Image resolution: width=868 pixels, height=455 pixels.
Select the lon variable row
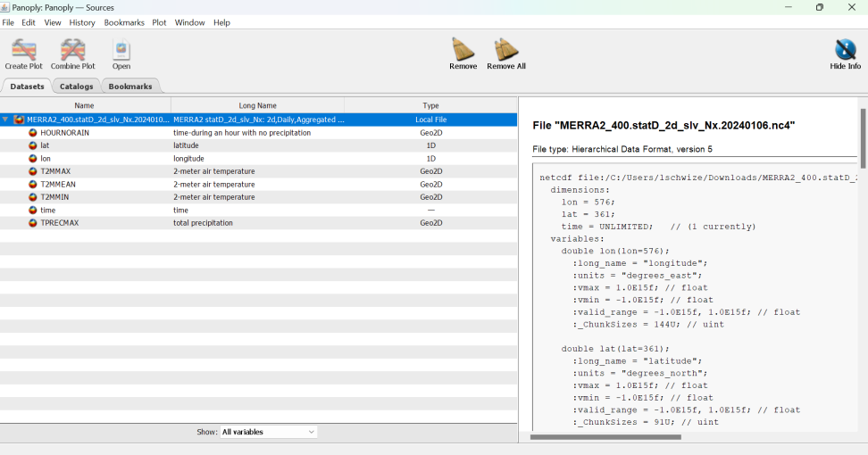258,159
